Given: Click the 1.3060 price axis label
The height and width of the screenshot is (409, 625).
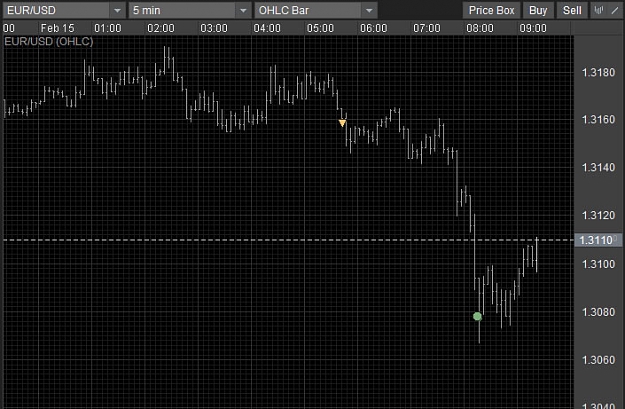Looking at the screenshot, I should point(598,360).
